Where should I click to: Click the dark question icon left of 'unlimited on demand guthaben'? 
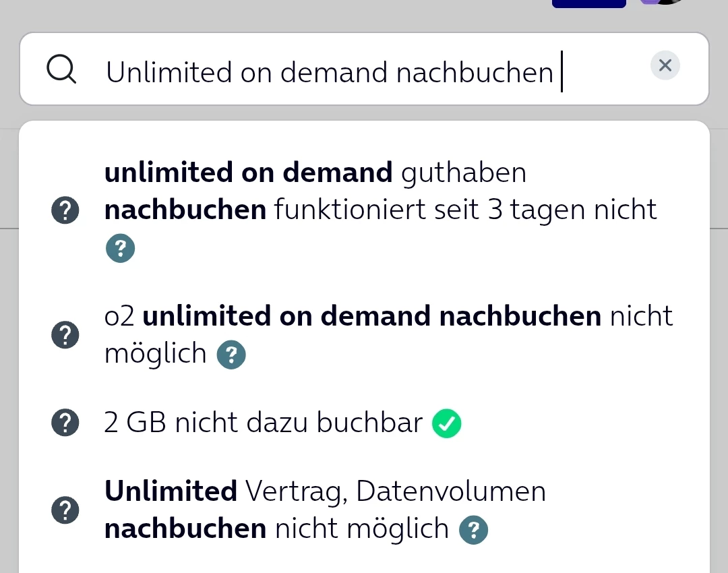65,212
